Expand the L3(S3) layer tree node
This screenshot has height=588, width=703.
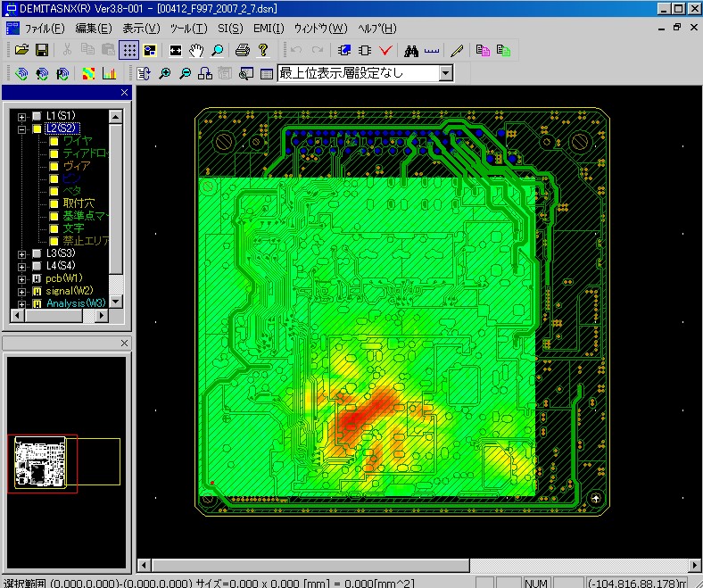(x=22, y=253)
